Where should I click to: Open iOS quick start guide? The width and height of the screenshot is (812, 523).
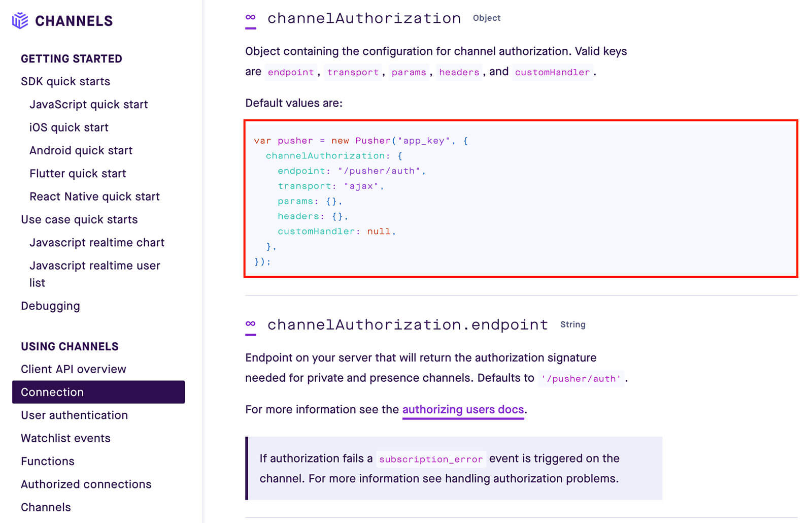click(x=69, y=127)
